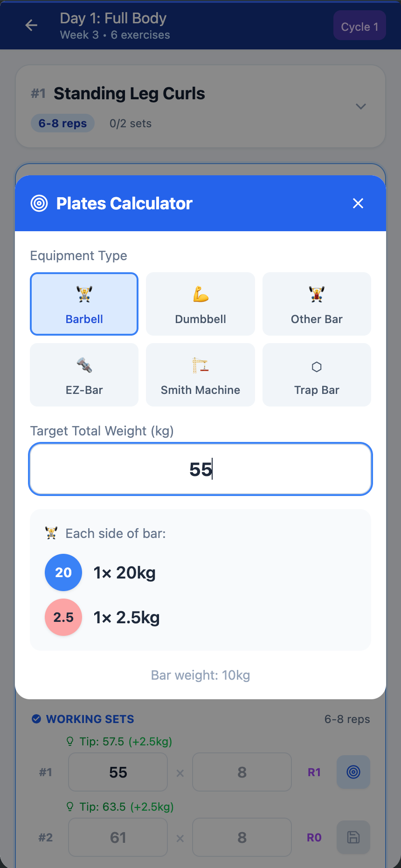Image resolution: width=401 pixels, height=868 pixels.
Task: Select the Dumbbell equipment icon
Action: pyautogui.click(x=200, y=294)
